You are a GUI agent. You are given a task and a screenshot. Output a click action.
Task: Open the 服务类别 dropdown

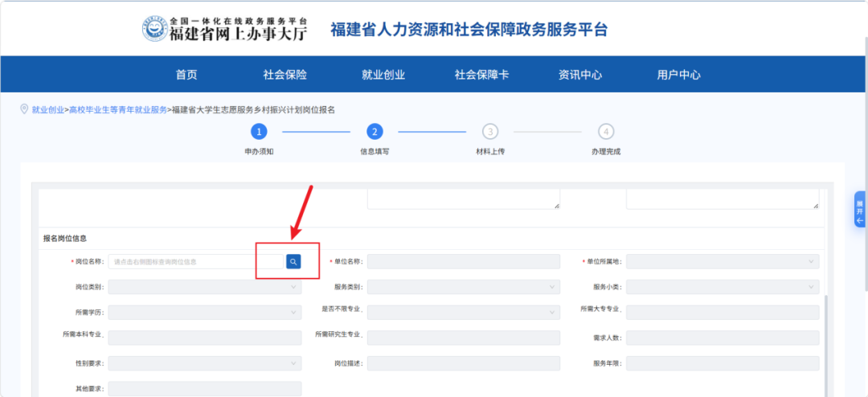click(463, 287)
